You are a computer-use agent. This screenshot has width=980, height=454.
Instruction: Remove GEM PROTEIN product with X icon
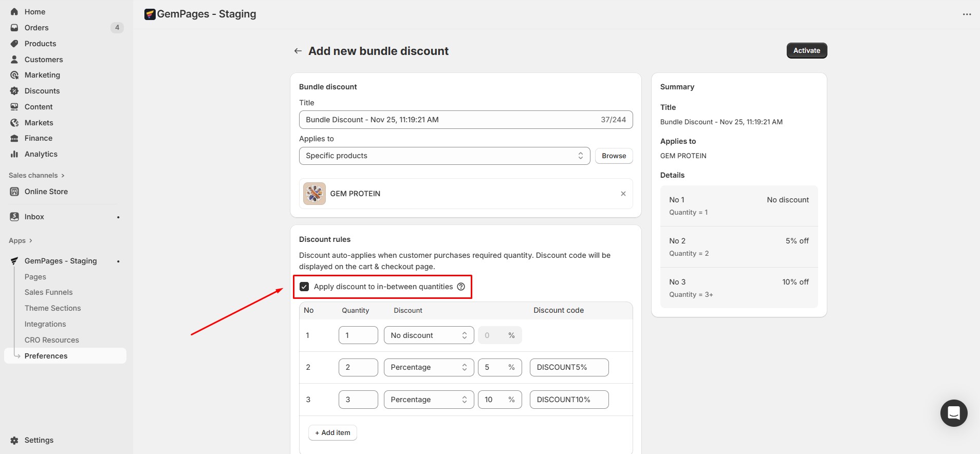pos(623,194)
